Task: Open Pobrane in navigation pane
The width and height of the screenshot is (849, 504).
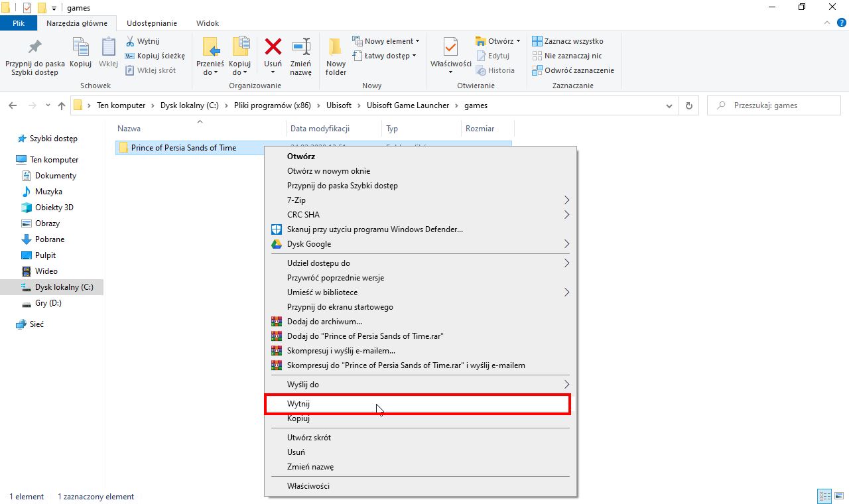Action: pos(50,239)
